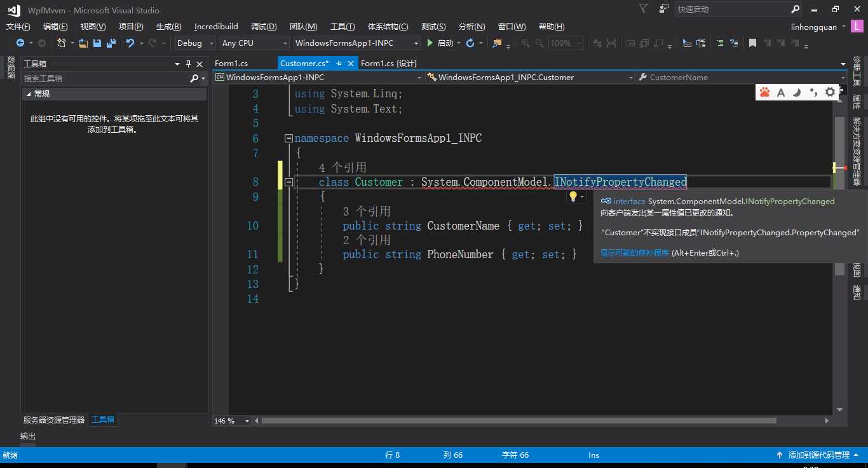Open the light bulb dropdown arrow
This screenshot has height=468, width=868.
click(582, 197)
